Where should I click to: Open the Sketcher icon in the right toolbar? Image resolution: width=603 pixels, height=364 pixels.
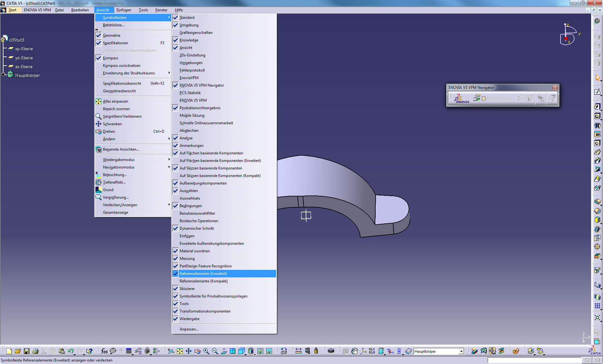597,92
